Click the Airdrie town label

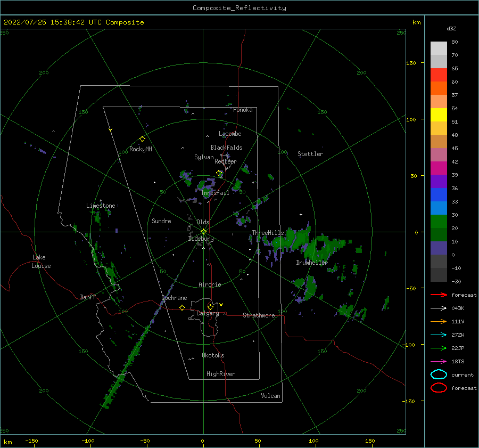pyautogui.click(x=210, y=284)
